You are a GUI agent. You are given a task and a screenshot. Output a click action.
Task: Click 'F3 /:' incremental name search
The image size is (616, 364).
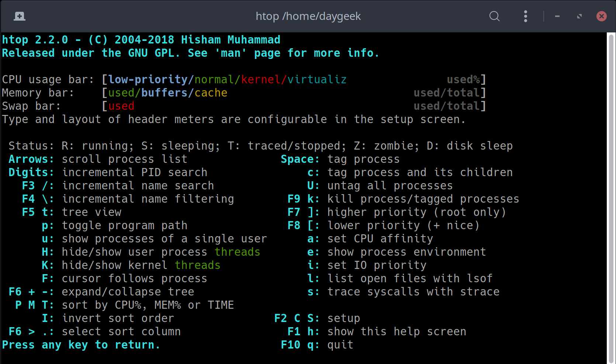118,186
